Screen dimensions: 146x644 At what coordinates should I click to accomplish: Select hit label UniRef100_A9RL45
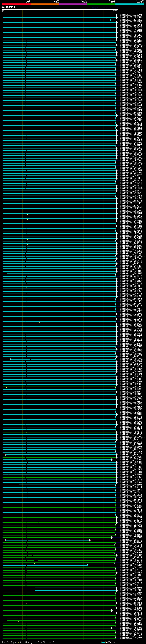coord(131,37)
